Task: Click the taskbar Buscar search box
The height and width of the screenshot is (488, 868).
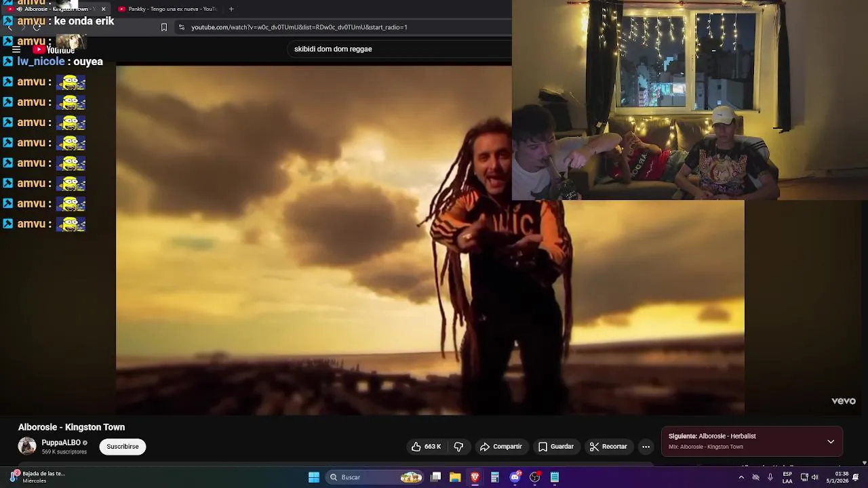Action: coord(376,477)
